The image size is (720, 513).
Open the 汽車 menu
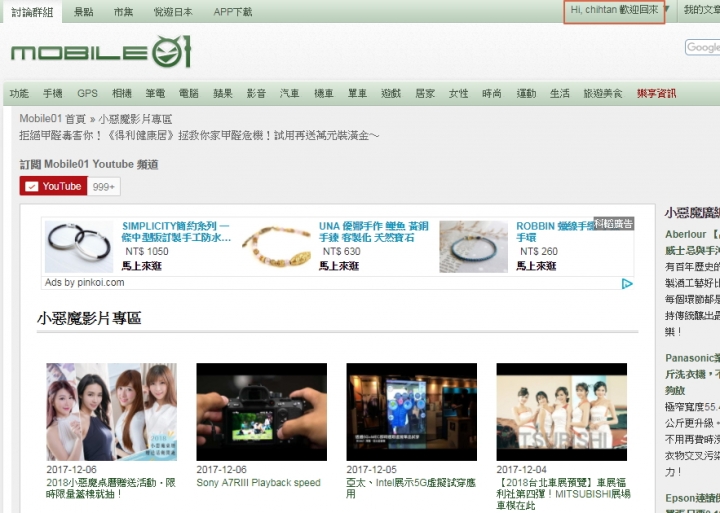point(290,94)
